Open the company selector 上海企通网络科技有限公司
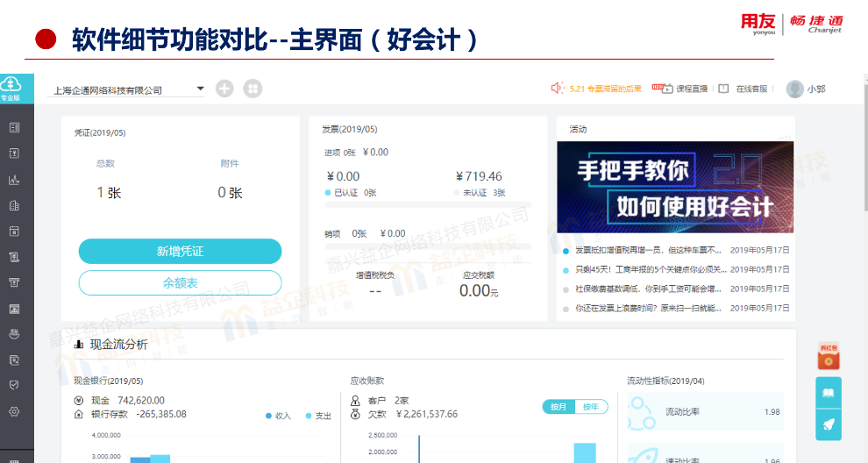 pos(126,89)
